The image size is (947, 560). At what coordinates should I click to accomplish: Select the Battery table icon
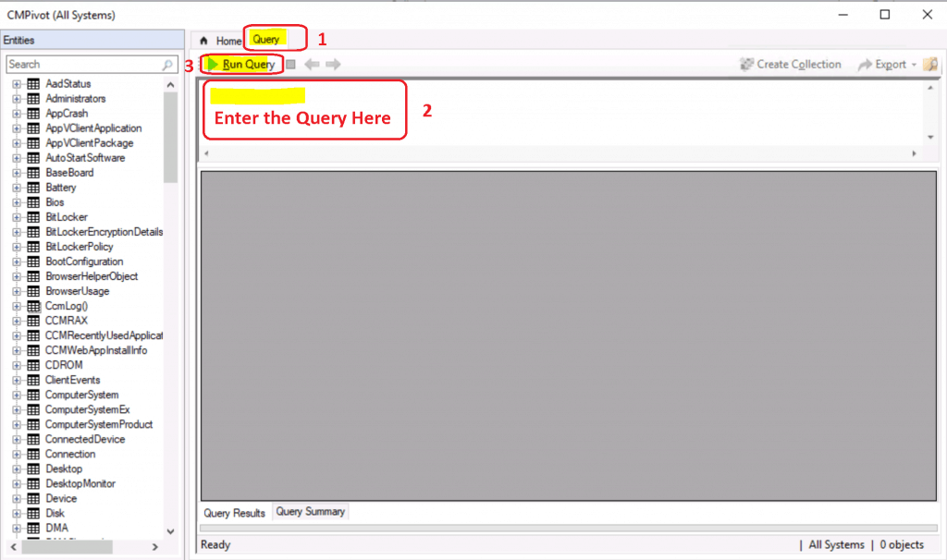[x=33, y=187]
